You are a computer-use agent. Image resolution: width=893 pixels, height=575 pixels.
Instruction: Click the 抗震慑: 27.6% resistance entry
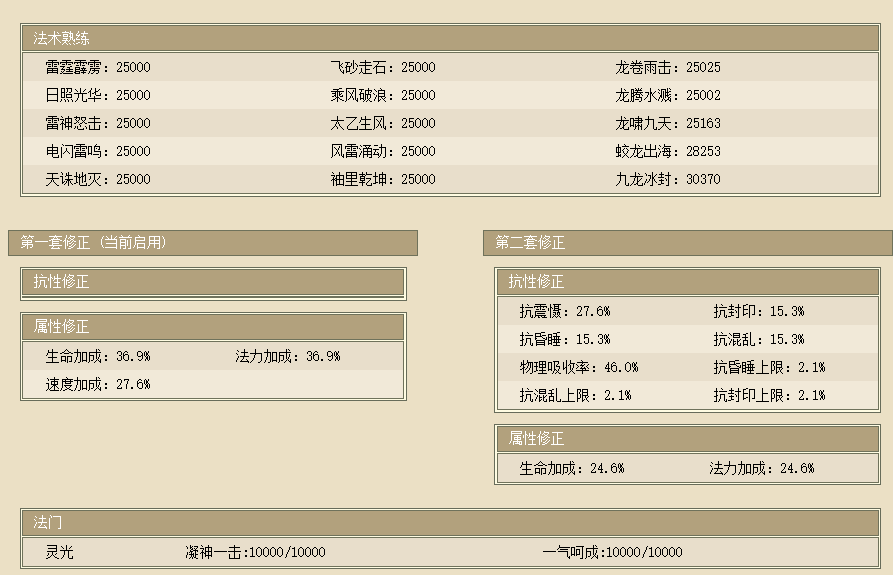(x=564, y=312)
